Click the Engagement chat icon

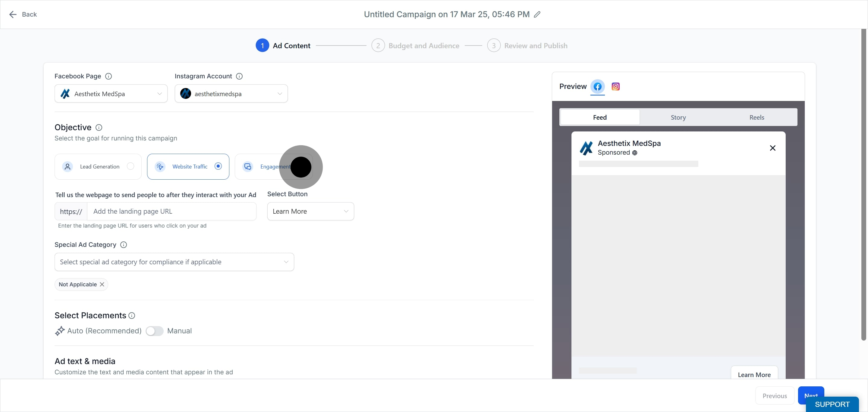tap(248, 166)
